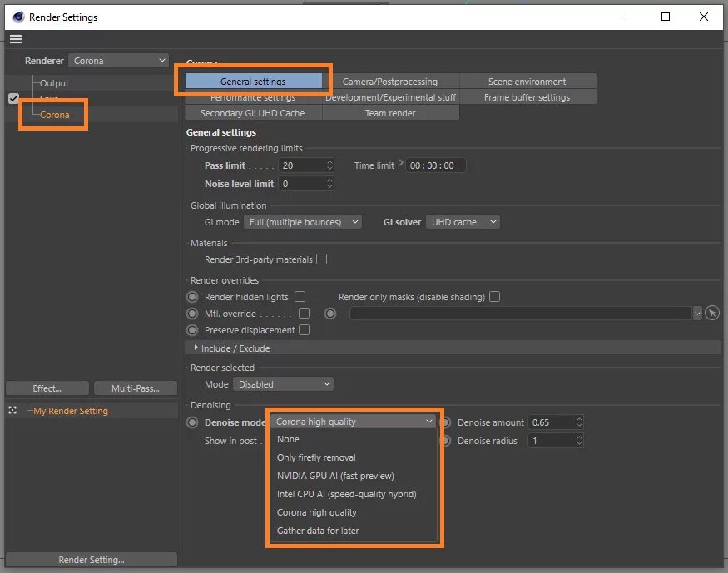The width and height of the screenshot is (728, 573).
Task: Select My Render Setting entry
Action: pyautogui.click(x=71, y=411)
